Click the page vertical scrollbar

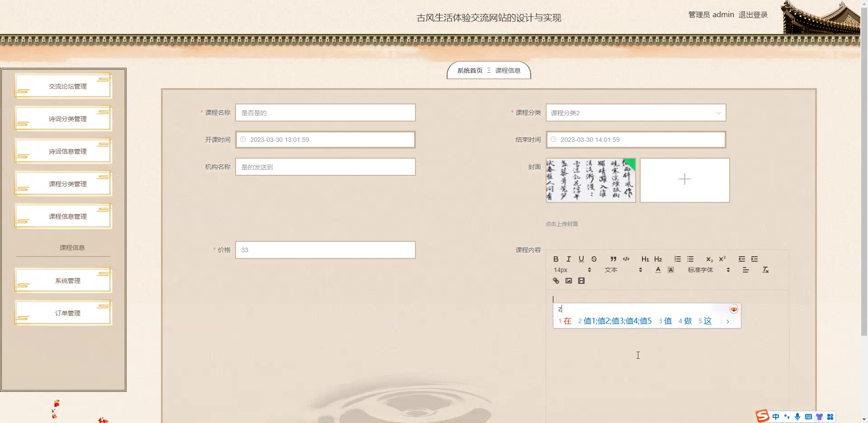point(864,172)
